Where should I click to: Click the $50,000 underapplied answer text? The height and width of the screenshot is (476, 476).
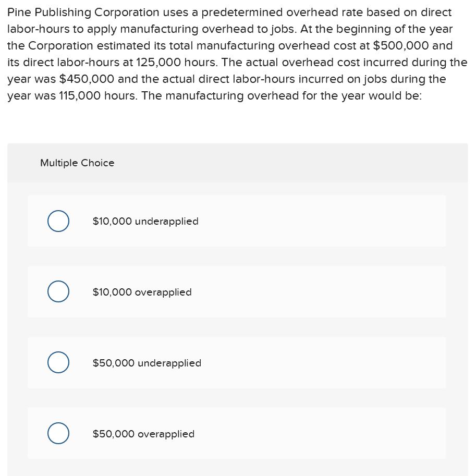(147, 363)
